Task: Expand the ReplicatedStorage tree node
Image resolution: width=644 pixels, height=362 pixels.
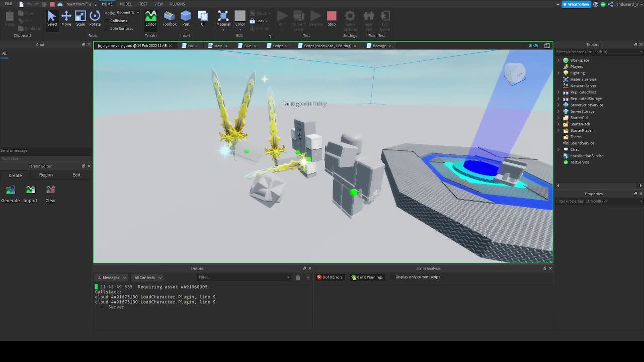Action: [x=558, y=99]
